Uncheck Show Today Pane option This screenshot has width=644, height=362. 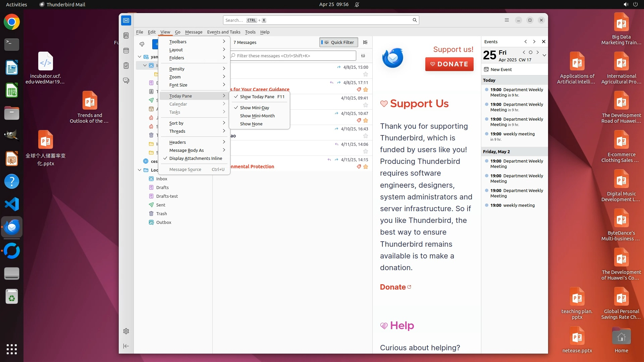257,97
